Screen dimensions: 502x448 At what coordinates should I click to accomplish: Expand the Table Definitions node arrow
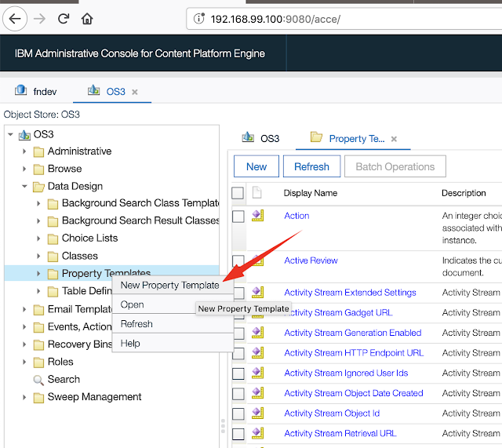38,291
